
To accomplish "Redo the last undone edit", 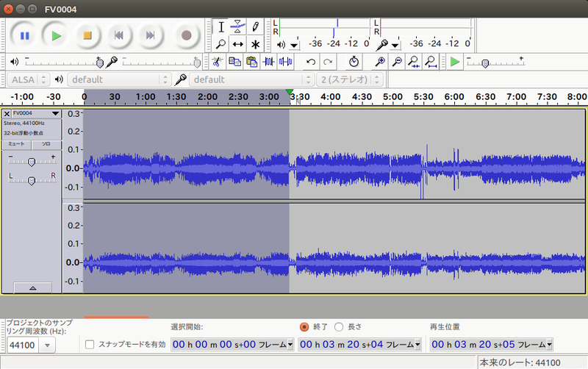I will (x=328, y=62).
